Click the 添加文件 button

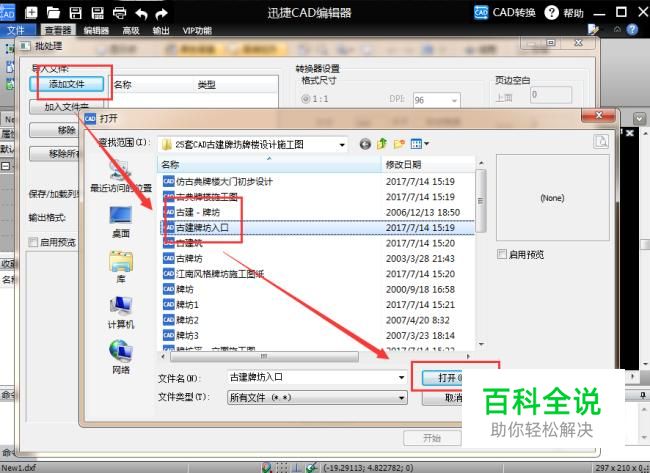(x=67, y=84)
